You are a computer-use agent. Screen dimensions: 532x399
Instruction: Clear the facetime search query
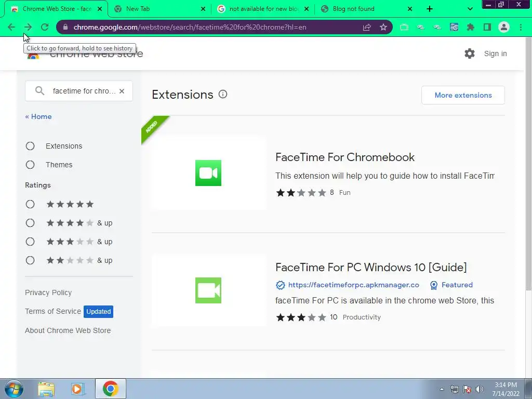[122, 91]
